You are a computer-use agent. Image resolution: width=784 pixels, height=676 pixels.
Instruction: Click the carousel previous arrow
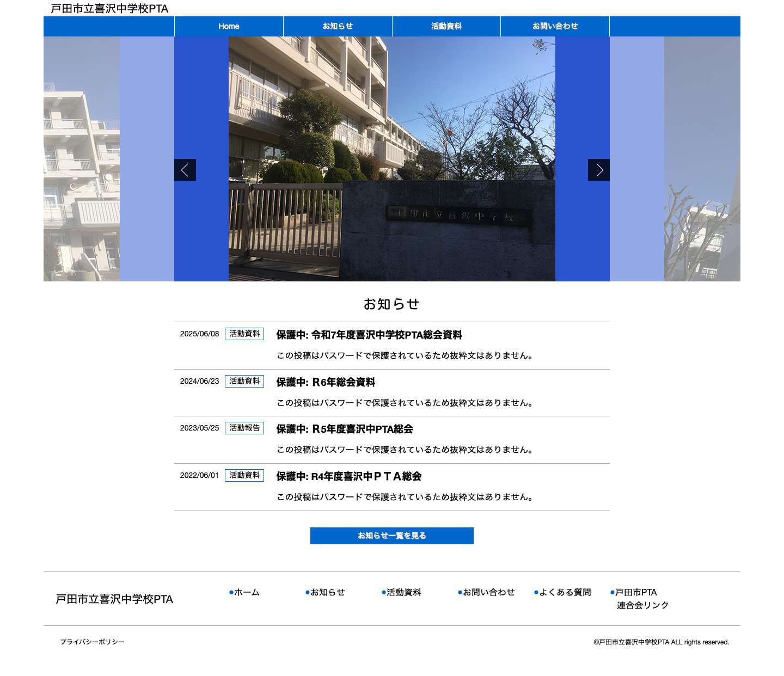185,170
